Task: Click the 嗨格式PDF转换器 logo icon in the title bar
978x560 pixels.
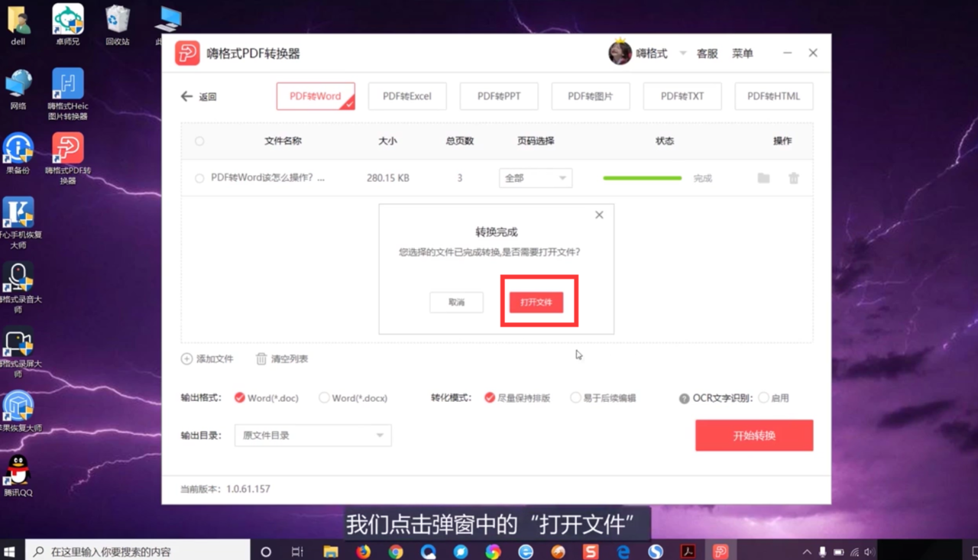Action: [x=187, y=53]
